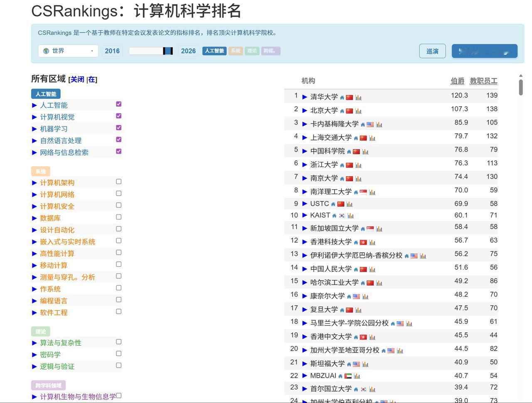Open the 编程语言 area link
The image size is (532, 403).
[x=54, y=301]
